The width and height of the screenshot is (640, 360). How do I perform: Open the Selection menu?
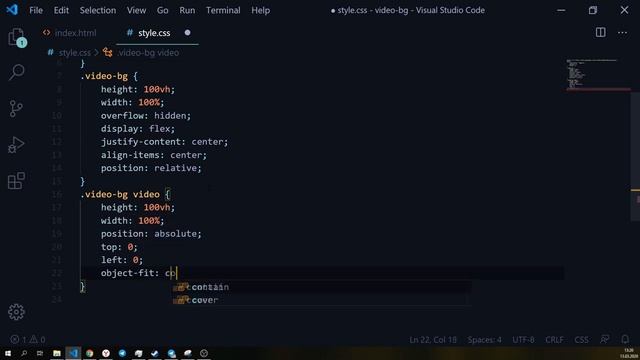98,10
